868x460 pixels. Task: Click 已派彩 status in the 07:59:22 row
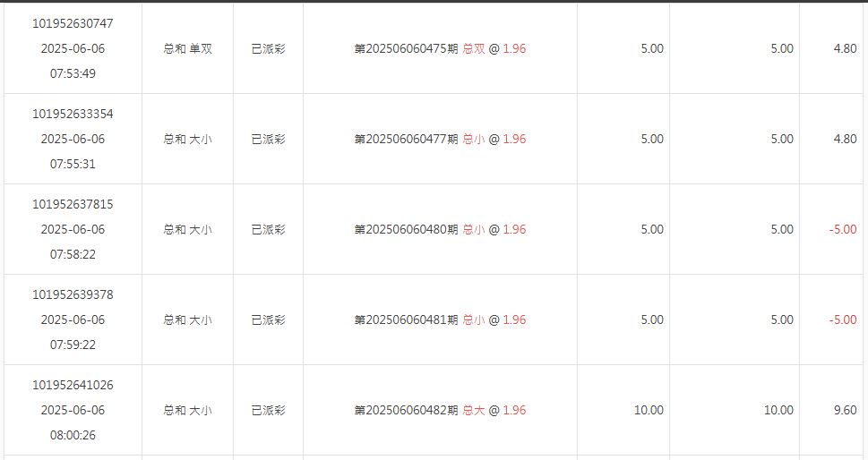[268, 319]
